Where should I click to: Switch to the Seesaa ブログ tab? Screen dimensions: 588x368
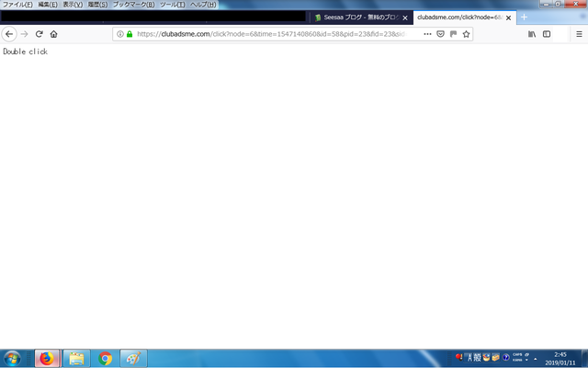[361, 17]
